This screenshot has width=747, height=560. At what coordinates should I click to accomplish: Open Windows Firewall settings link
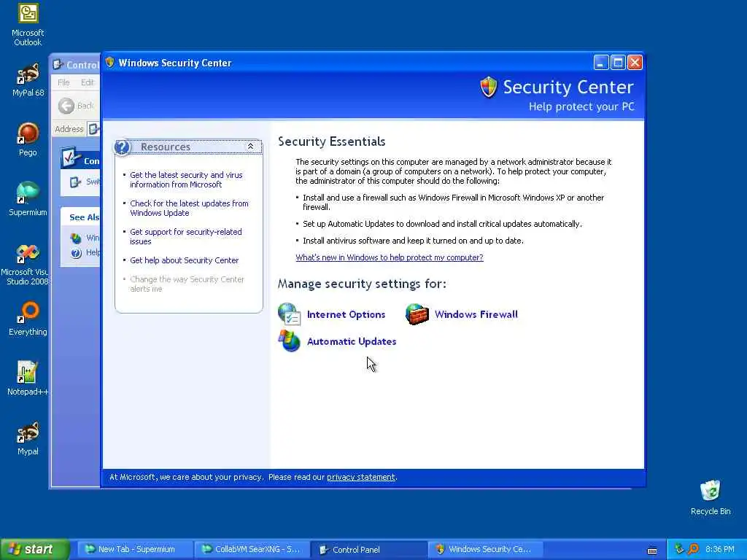(476, 314)
